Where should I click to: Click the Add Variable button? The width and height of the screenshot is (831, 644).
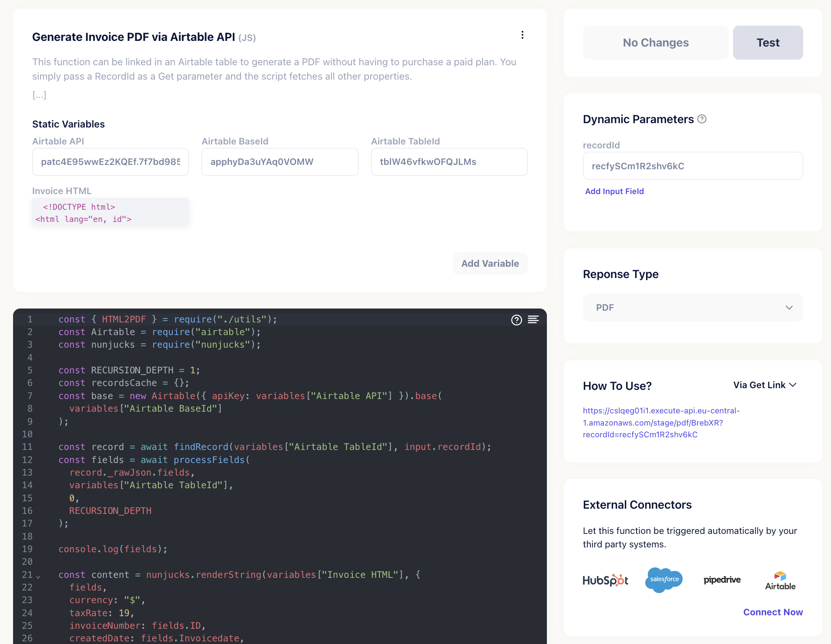(x=490, y=263)
